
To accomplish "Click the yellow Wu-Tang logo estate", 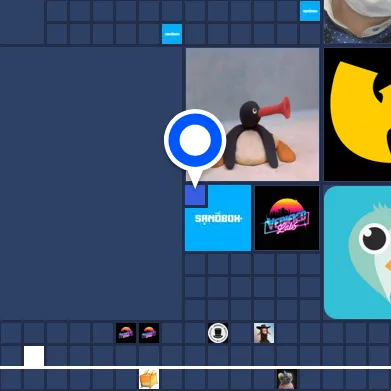I will point(357,114).
